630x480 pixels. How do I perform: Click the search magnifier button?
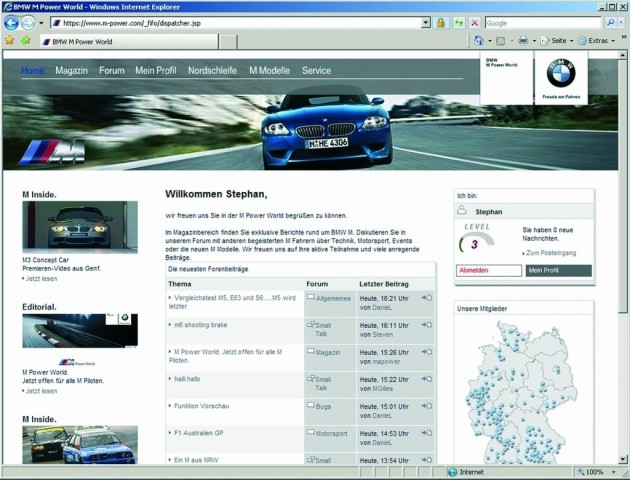[x=610, y=23]
